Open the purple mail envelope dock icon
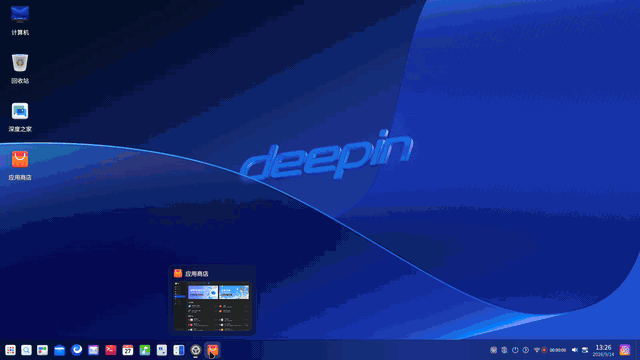 coord(93,350)
